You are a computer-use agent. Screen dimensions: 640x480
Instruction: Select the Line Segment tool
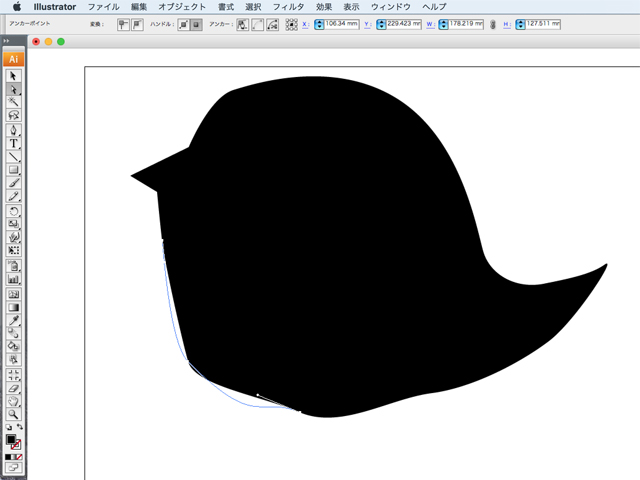(13, 157)
